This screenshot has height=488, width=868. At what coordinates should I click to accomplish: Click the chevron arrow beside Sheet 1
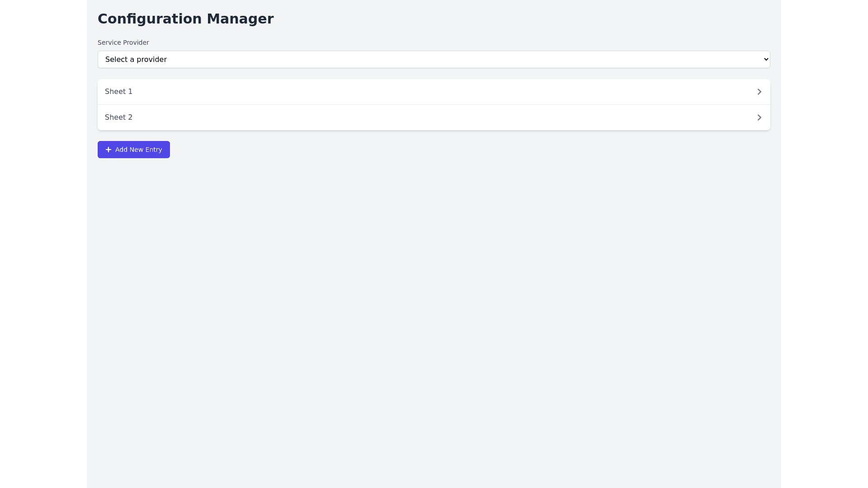tap(759, 92)
